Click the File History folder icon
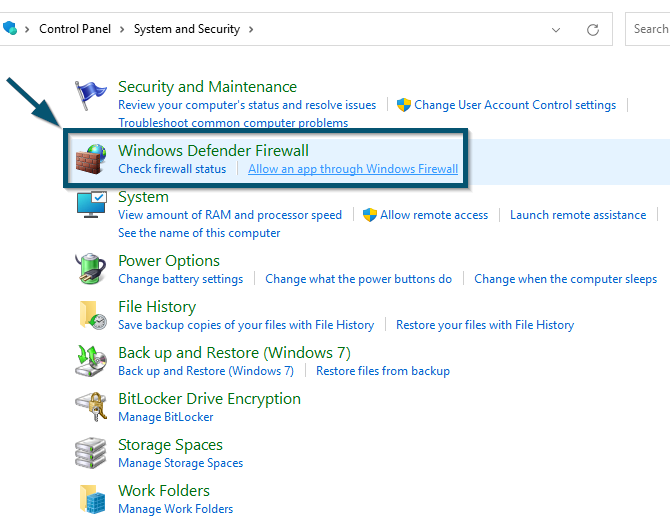The width and height of the screenshot is (670, 528). [x=93, y=315]
